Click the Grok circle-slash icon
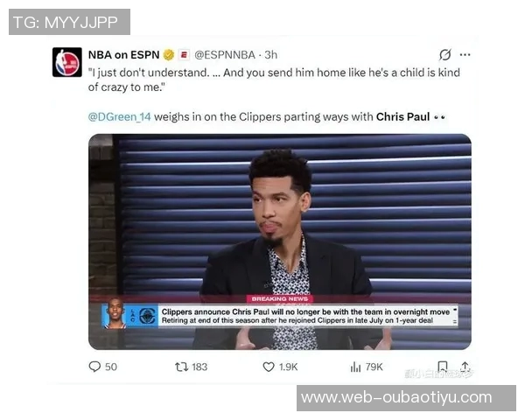Screen dimensions: 525x420 tap(445, 54)
